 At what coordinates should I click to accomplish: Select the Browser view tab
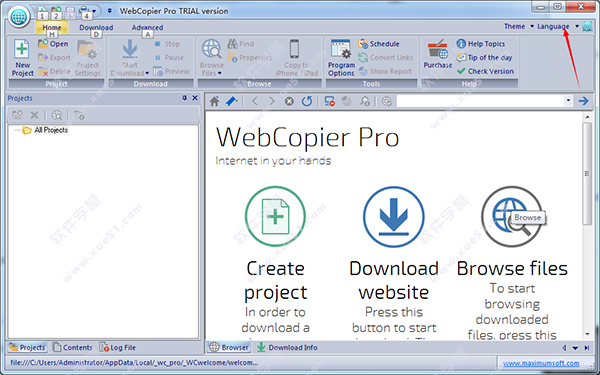click(x=229, y=347)
